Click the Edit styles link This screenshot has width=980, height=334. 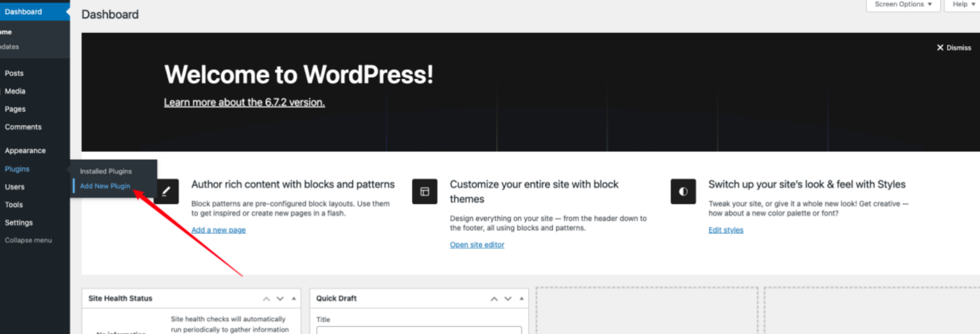(726, 230)
